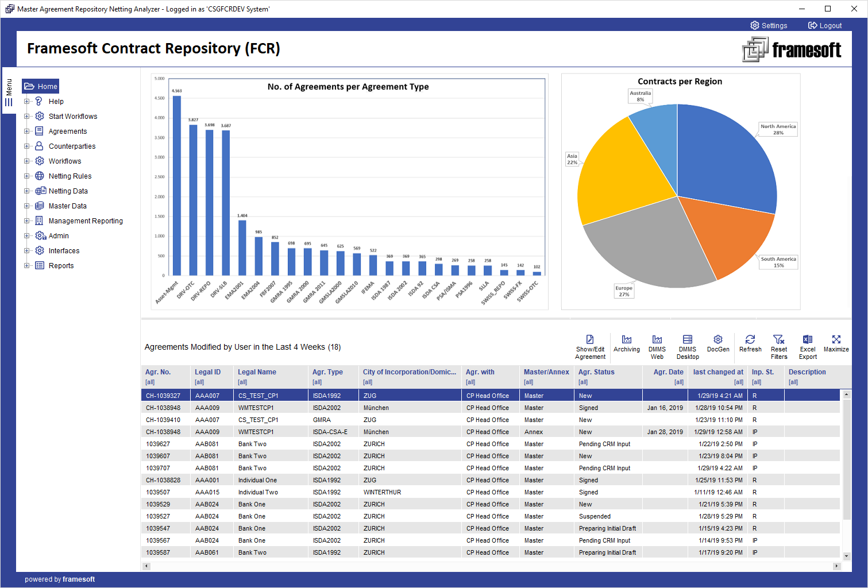Click the Counterparties person icon
The image size is (868, 588).
click(x=40, y=146)
